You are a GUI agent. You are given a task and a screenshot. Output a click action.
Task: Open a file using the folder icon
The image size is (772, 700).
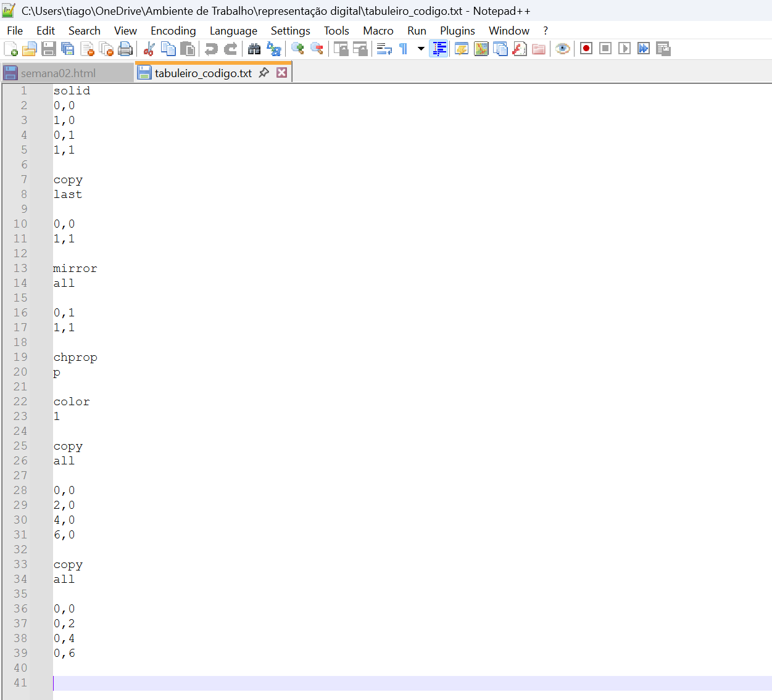coord(29,49)
